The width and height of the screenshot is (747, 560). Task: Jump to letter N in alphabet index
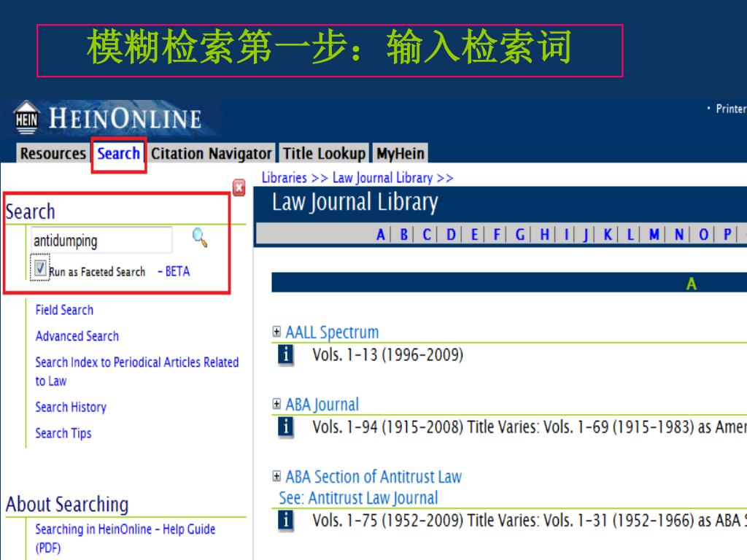click(x=679, y=234)
